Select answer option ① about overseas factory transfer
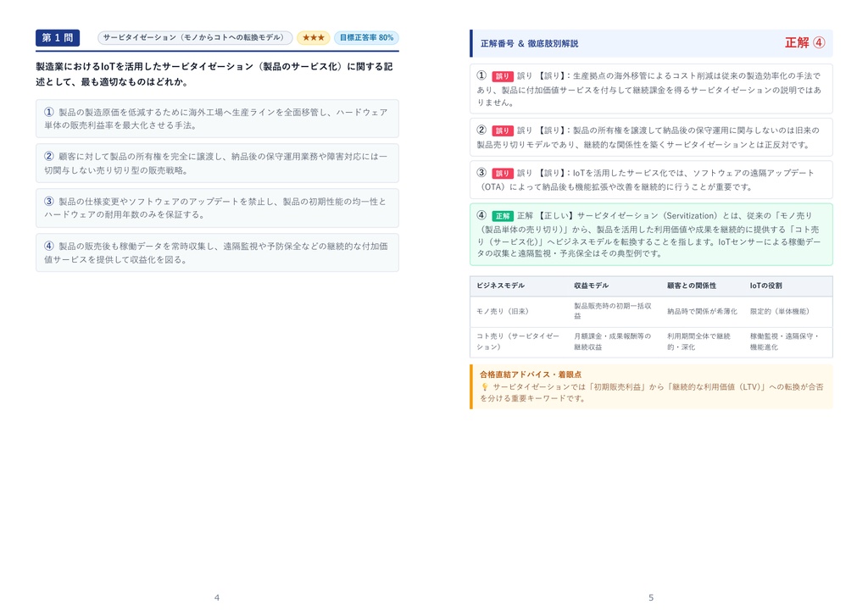Image resolution: width=868 pixels, height=616 pixels. pyautogui.click(x=217, y=119)
